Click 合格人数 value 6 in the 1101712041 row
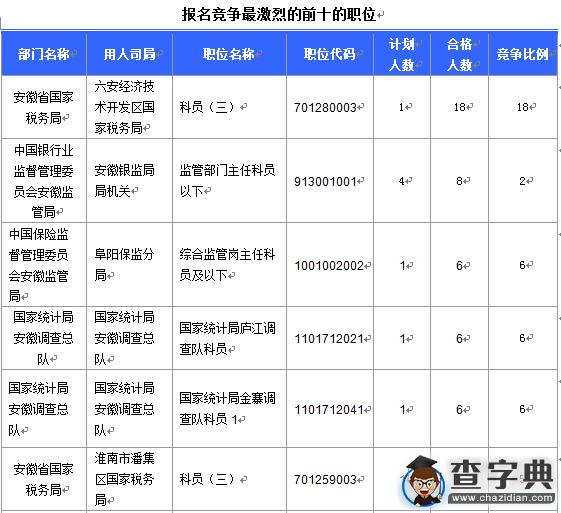The image size is (561, 513). coord(459,409)
